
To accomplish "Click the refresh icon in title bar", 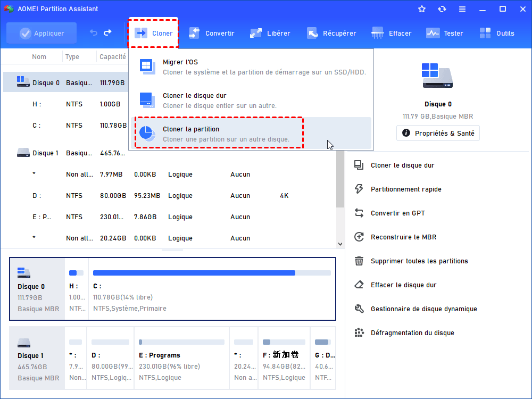I will (442, 9).
